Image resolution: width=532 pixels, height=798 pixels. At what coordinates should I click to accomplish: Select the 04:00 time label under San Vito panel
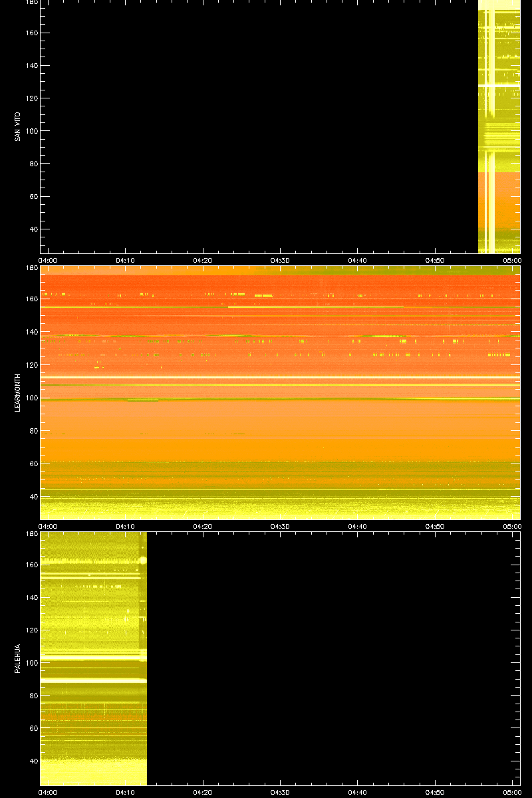click(x=48, y=260)
